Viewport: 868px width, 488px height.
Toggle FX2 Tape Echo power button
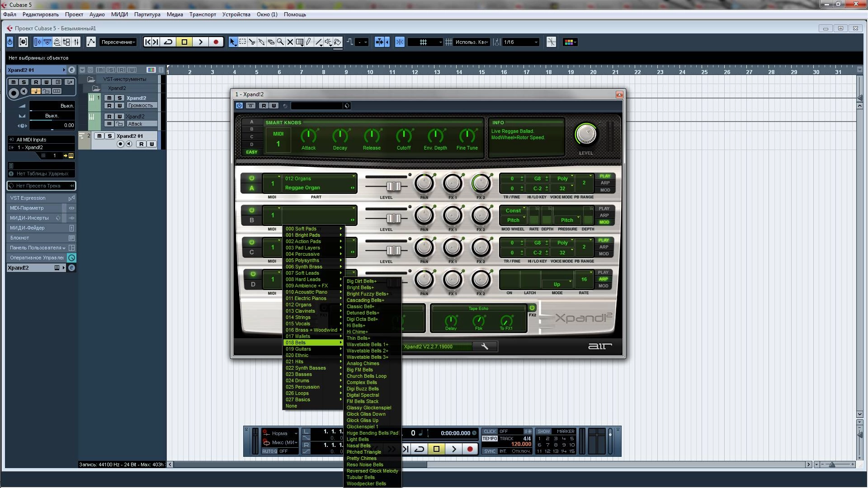pos(532,308)
